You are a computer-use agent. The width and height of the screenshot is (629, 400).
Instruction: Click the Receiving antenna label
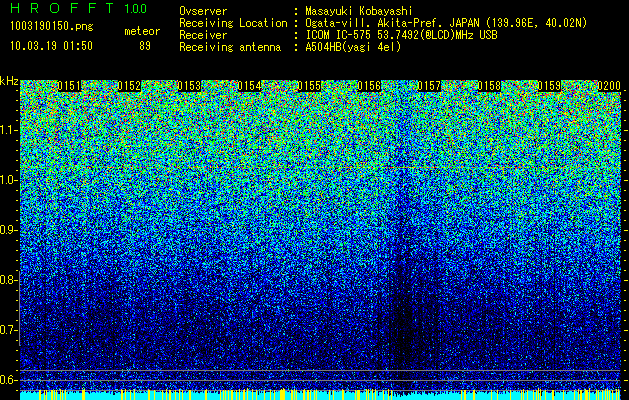click(230, 47)
